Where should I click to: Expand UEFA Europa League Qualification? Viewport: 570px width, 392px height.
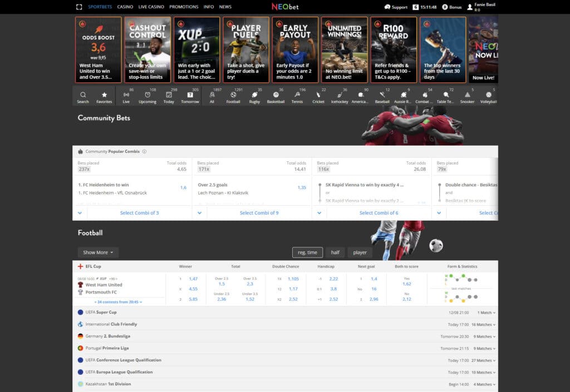coord(286,372)
